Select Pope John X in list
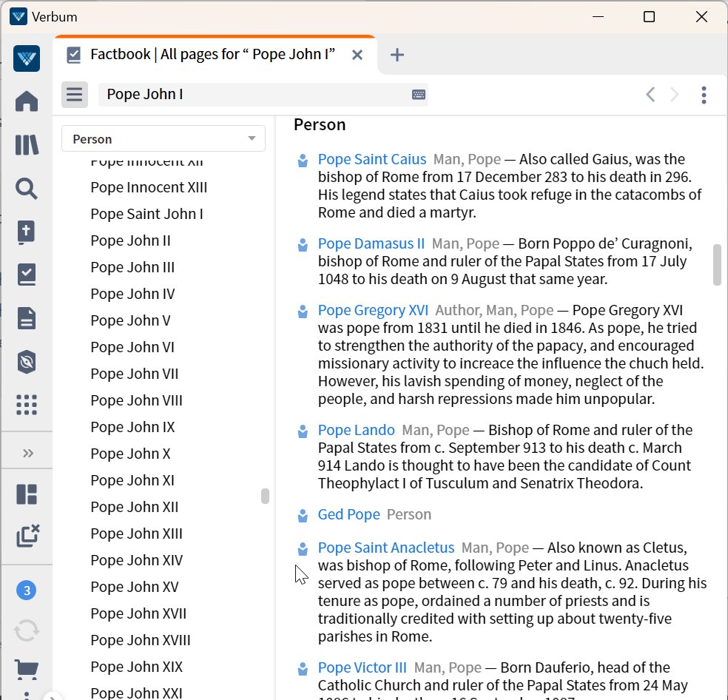 (130, 454)
